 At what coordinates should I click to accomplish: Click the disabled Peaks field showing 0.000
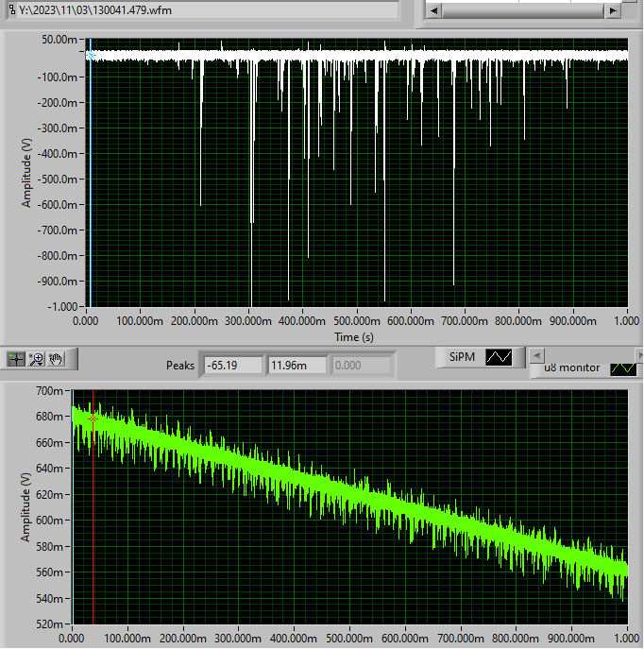click(x=362, y=366)
